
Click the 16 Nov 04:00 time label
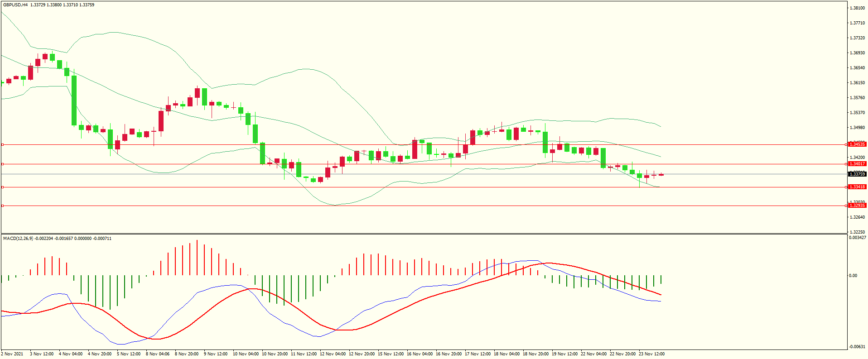coord(420,354)
